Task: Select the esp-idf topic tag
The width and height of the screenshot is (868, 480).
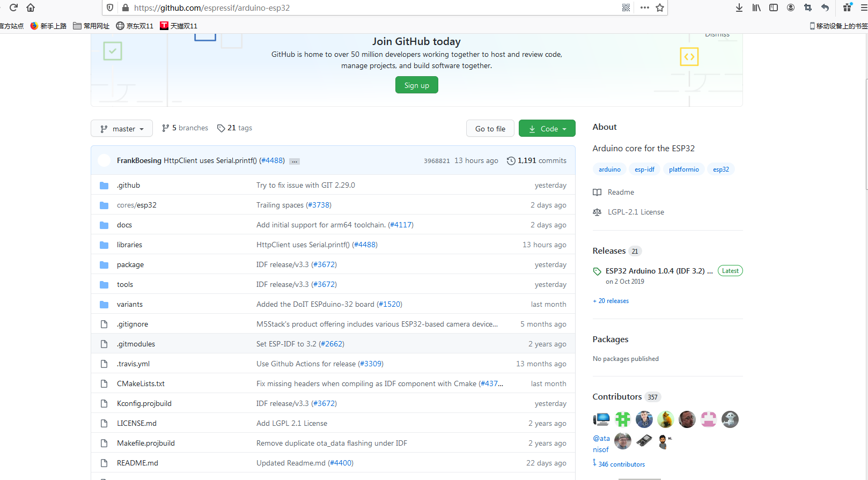Action: point(644,169)
